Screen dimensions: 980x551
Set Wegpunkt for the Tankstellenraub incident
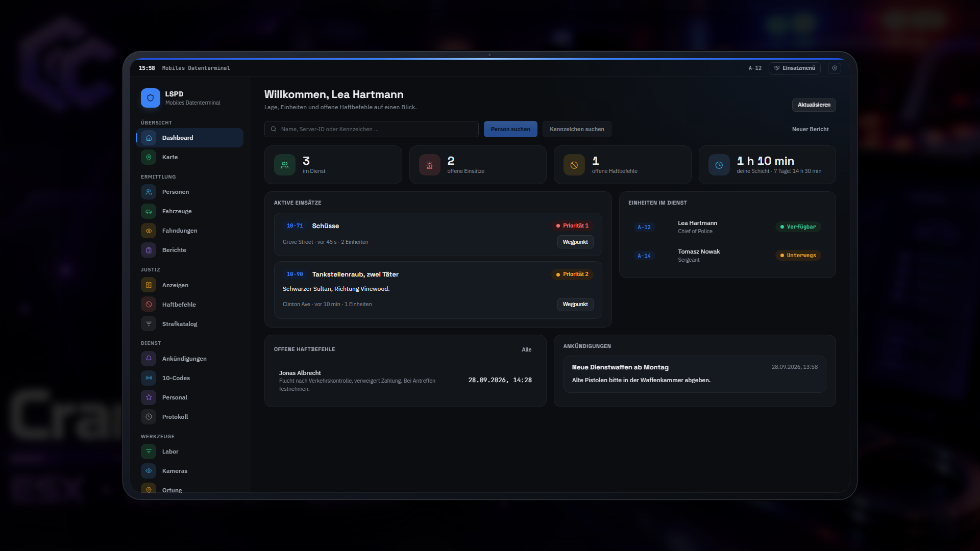pos(575,304)
